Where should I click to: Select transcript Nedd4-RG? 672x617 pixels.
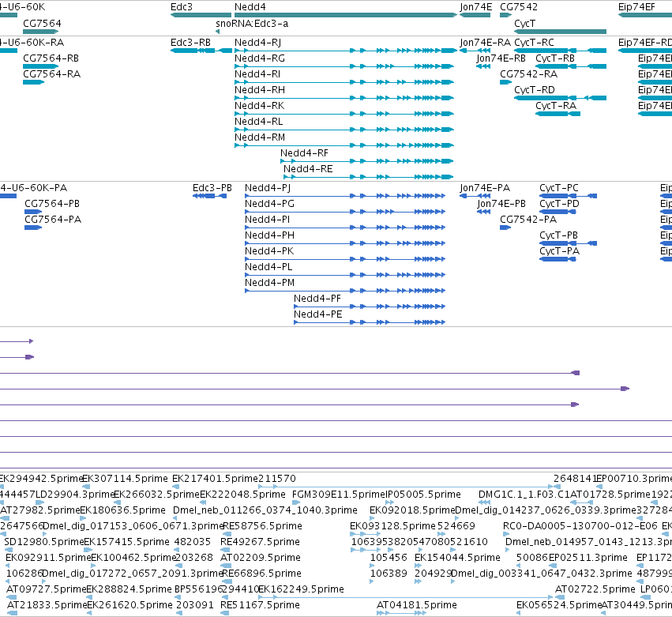[259, 58]
